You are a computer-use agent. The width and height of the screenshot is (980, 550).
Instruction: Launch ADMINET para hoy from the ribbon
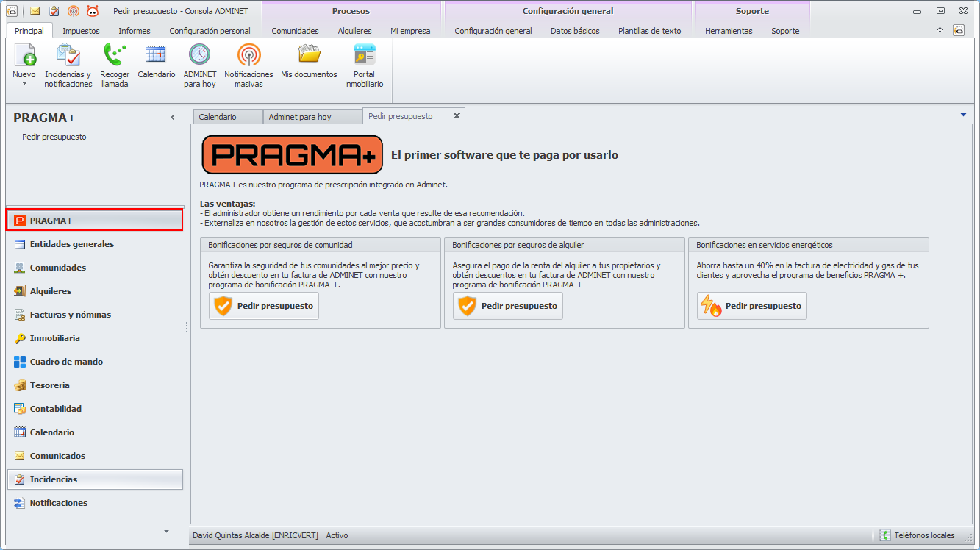(200, 66)
